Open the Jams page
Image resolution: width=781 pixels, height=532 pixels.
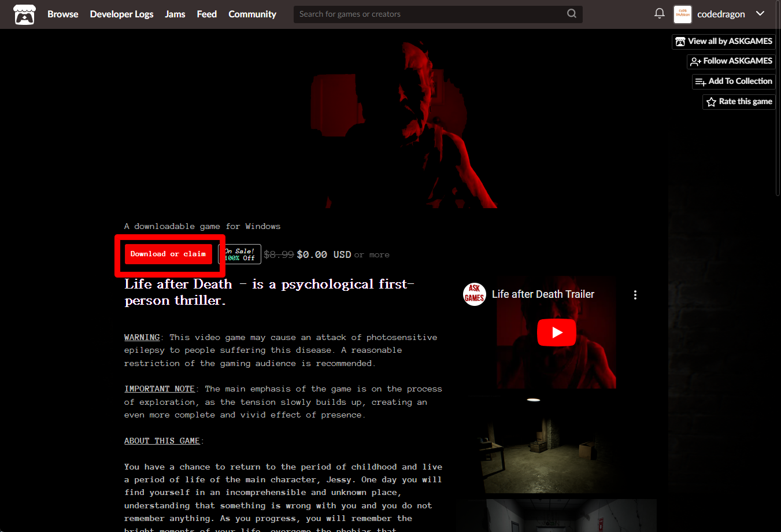coord(175,14)
